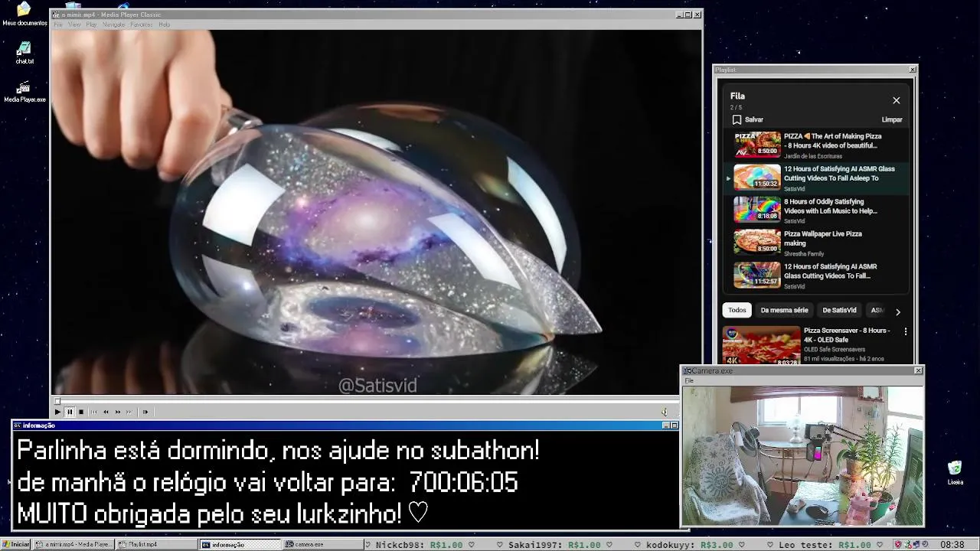Click 'Pizza Screensaver - 8 Hours' title

point(847,334)
